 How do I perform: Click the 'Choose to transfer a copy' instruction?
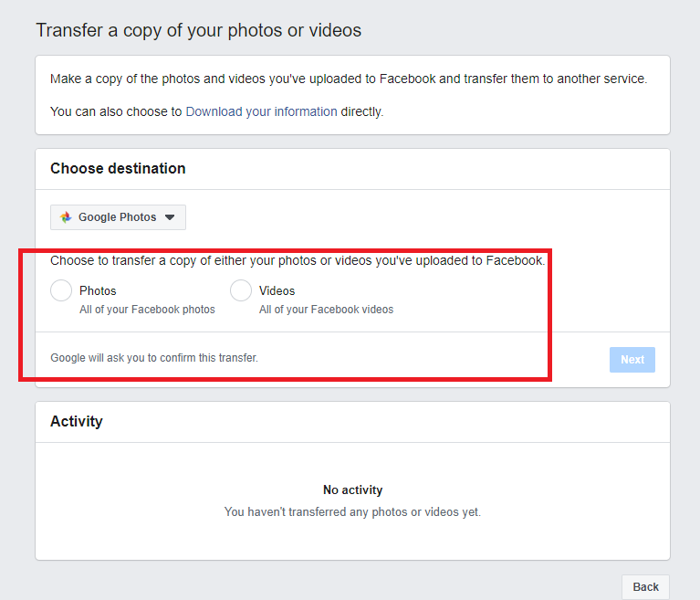tap(298, 260)
